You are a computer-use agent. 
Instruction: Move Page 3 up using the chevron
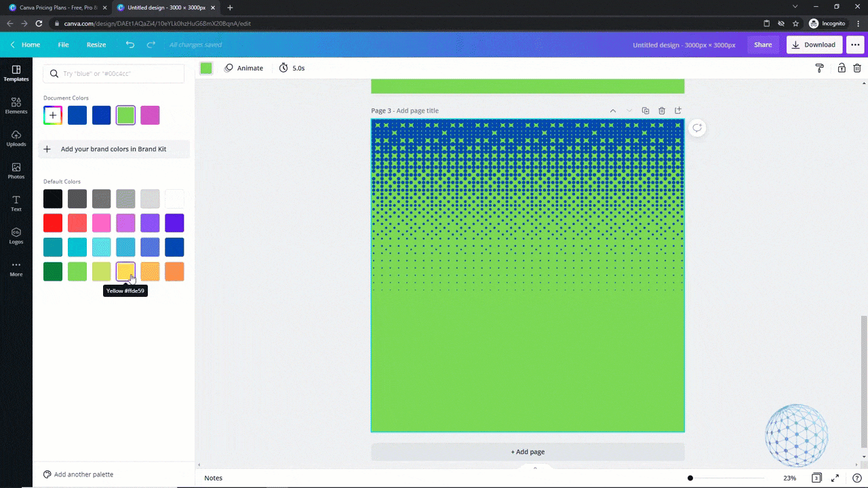pos(612,110)
